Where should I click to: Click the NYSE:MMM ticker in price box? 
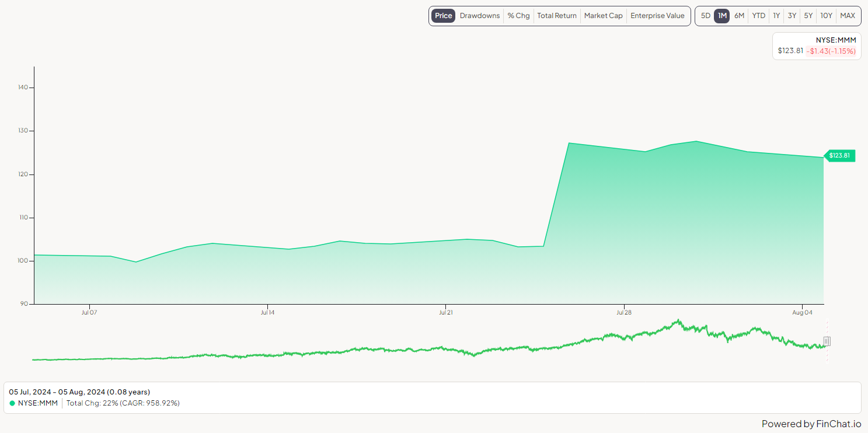pos(836,40)
